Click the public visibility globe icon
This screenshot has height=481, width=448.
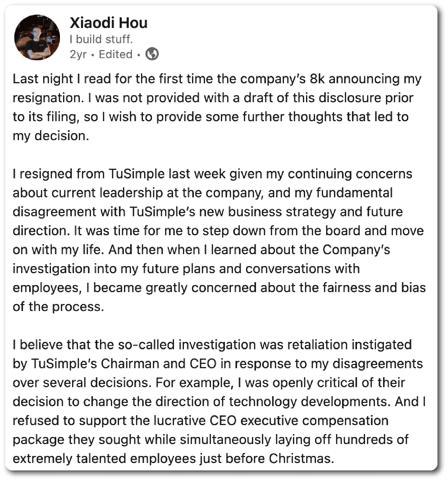[x=152, y=54]
